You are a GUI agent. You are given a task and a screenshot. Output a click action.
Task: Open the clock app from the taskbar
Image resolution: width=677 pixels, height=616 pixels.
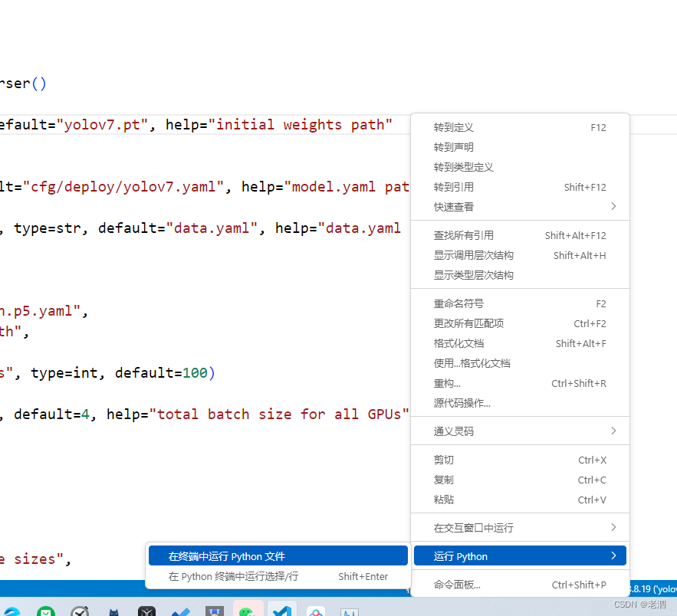pyautogui.click(x=80, y=611)
